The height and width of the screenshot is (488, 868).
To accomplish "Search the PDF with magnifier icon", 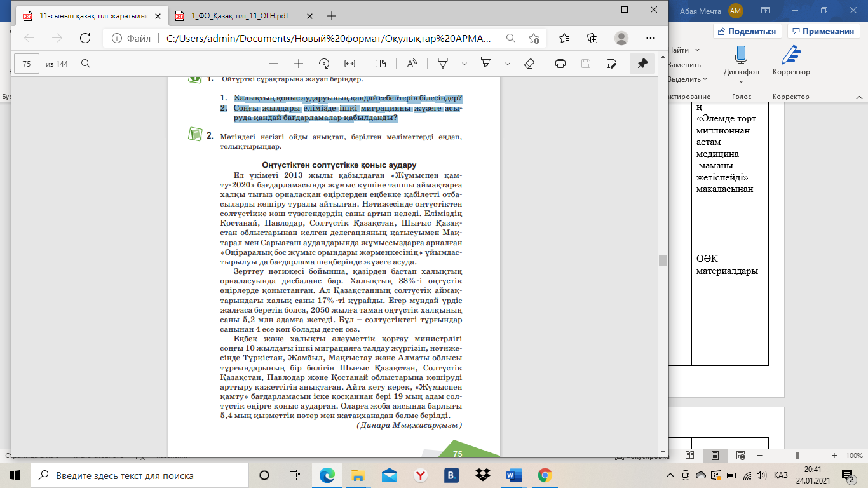I will click(86, 64).
